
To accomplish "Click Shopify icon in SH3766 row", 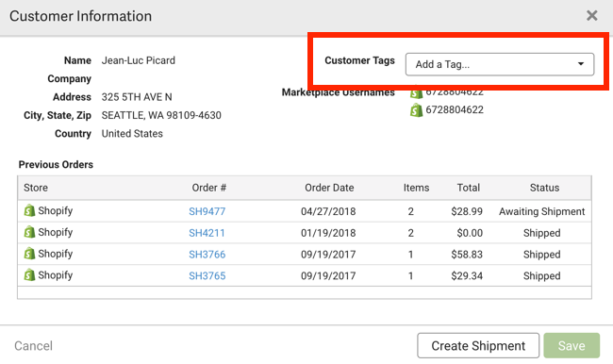I will click(29, 254).
